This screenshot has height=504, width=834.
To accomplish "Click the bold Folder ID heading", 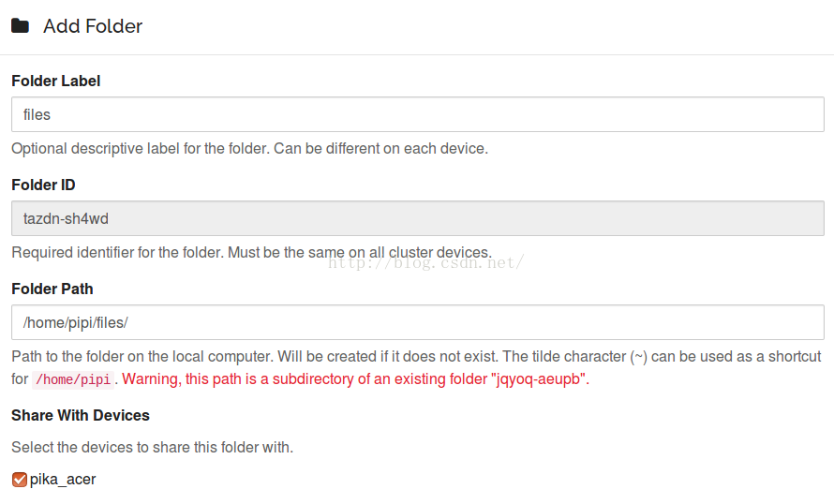I will (x=43, y=185).
